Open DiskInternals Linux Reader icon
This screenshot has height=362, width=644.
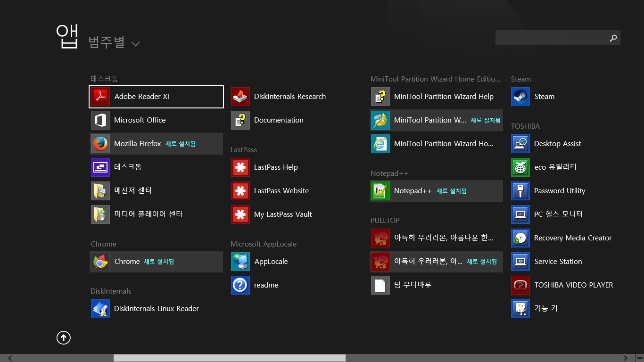pyautogui.click(x=100, y=309)
